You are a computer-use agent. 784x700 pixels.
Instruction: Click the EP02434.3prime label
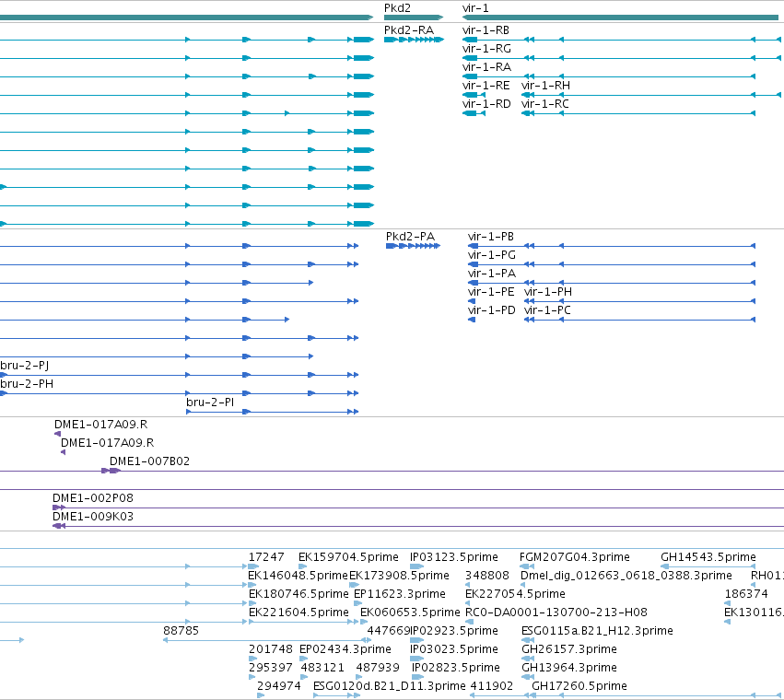pos(345,650)
